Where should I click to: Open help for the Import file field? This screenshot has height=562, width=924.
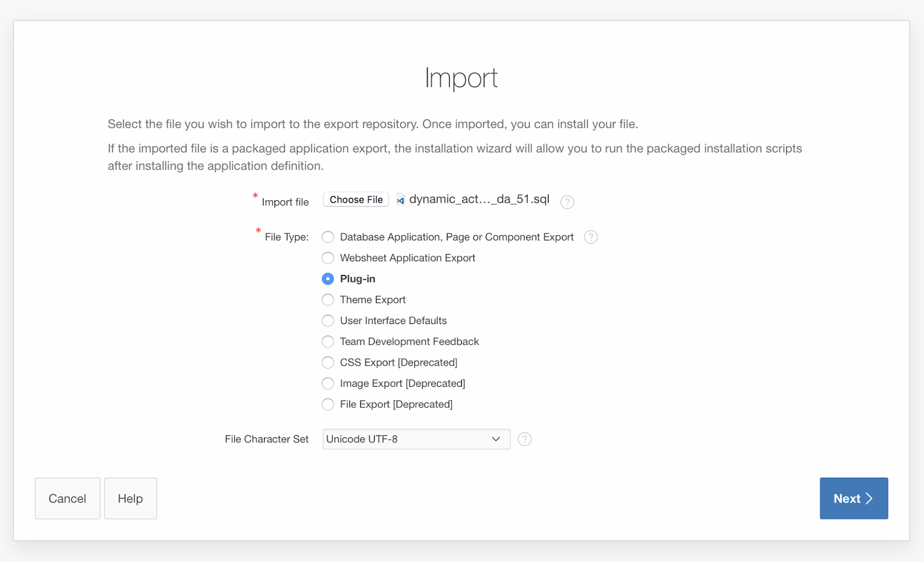coord(567,202)
